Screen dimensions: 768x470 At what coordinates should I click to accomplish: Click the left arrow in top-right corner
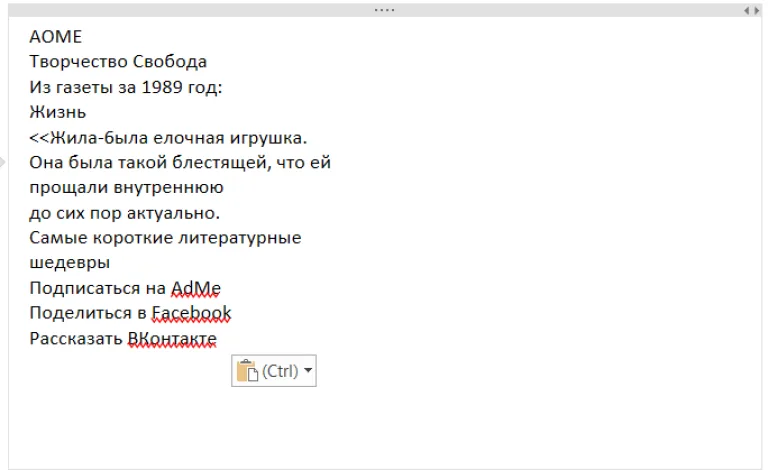click(x=746, y=10)
